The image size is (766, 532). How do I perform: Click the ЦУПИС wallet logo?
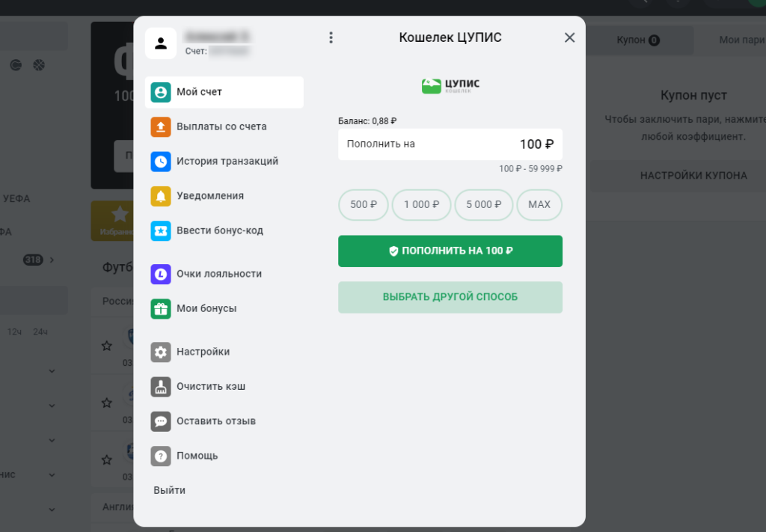450,86
